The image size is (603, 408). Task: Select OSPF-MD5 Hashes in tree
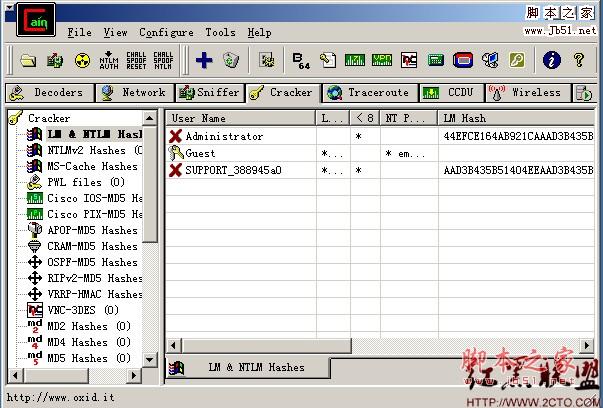92,262
